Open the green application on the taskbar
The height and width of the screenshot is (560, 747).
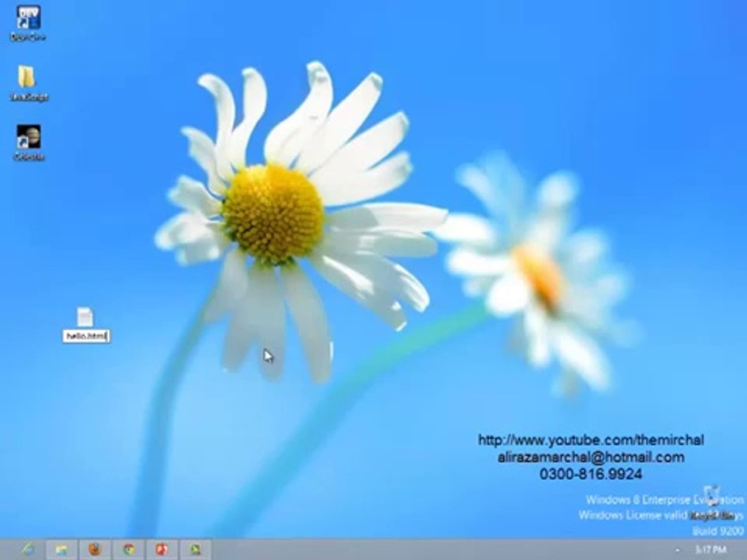pyautogui.click(x=195, y=549)
